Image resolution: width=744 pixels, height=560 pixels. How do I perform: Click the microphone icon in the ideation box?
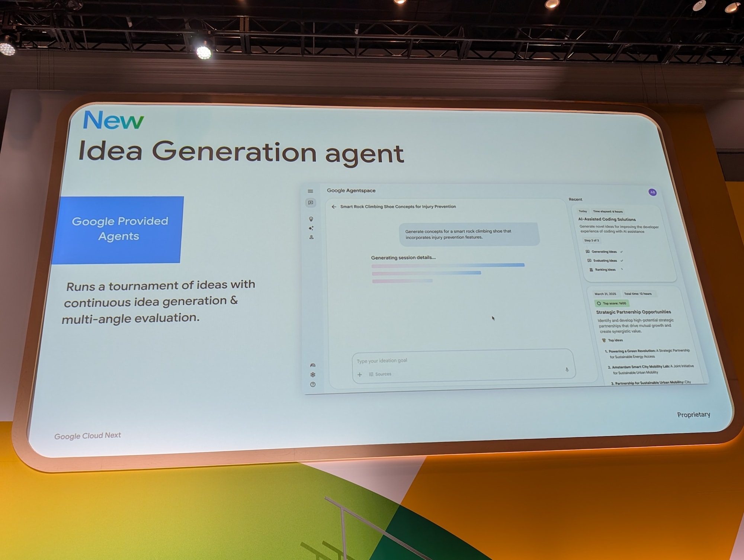tap(567, 370)
